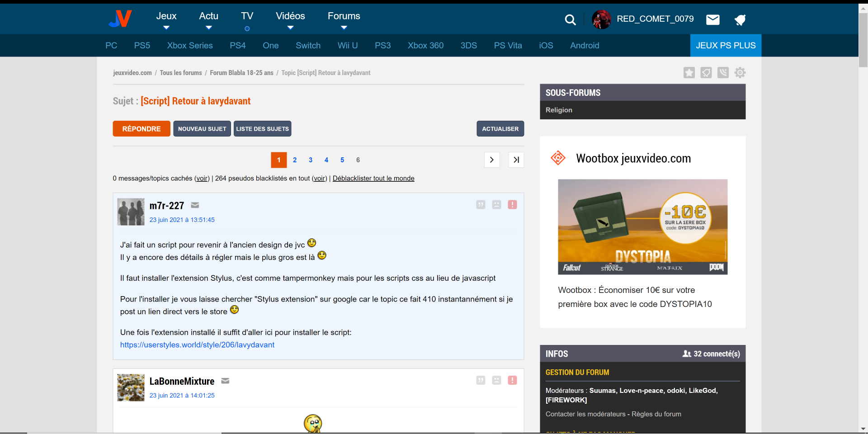The width and height of the screenshot is (868, 434).
Task: Select the PC platform tab
Action: [x=111, y=45]
